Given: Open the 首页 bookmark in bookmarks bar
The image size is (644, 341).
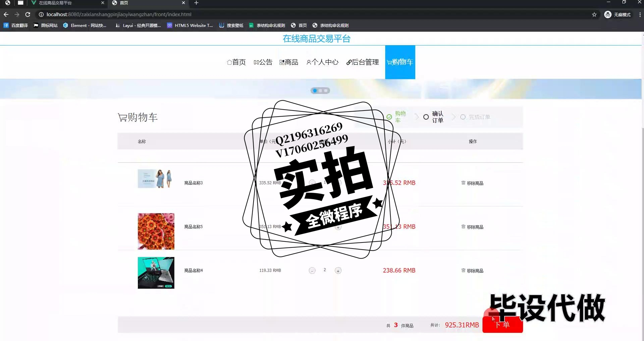Looking at the screenshot, I should (x=299, y=25).
